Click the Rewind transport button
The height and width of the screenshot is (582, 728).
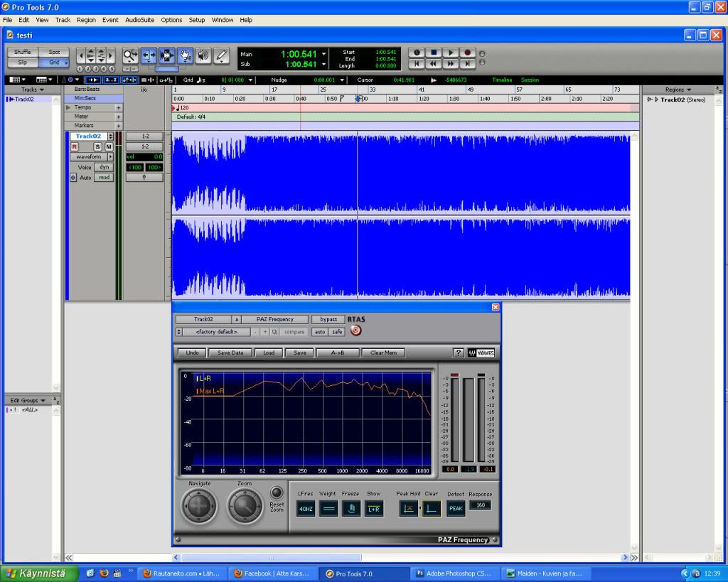click(434, 63)
